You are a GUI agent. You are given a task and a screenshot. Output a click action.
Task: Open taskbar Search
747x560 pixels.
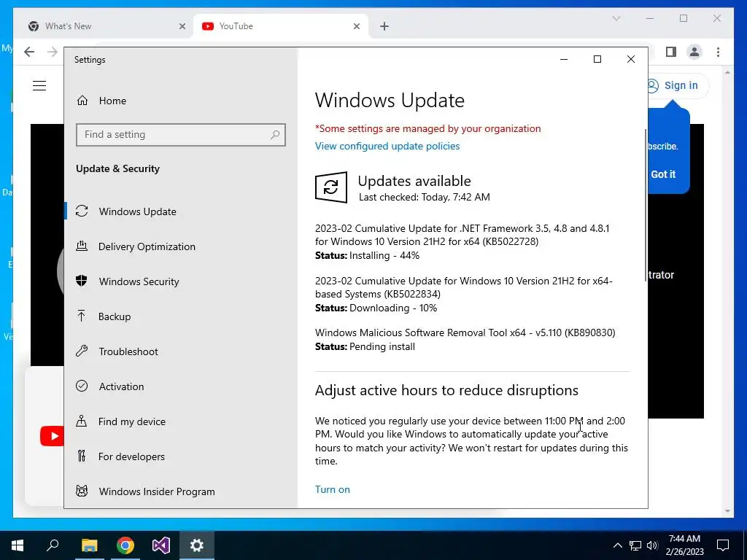(53, 545)
